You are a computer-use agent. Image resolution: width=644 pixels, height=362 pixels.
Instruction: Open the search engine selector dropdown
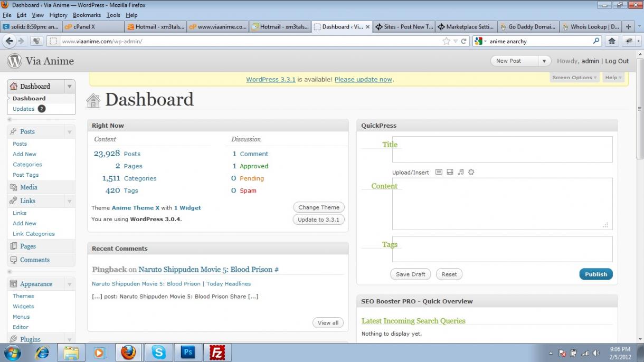pyautogui.click(x=480, y=41)
